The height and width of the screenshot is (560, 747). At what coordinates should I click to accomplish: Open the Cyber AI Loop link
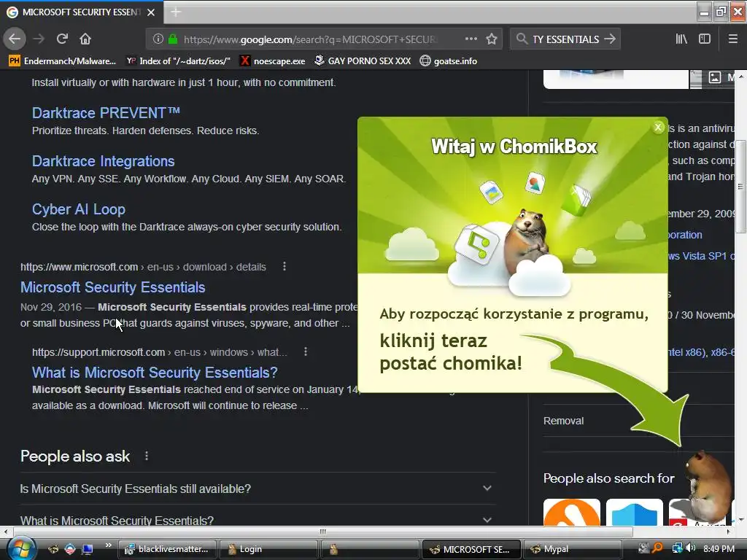[x=79, y=209]
